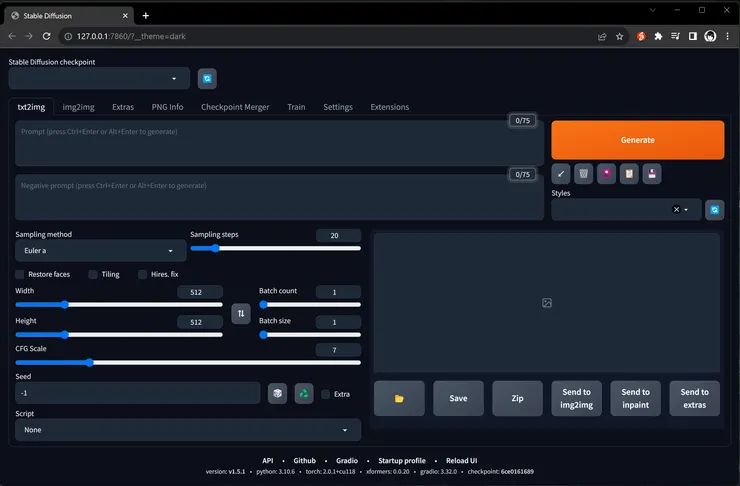Click Send to img2img

576,398
